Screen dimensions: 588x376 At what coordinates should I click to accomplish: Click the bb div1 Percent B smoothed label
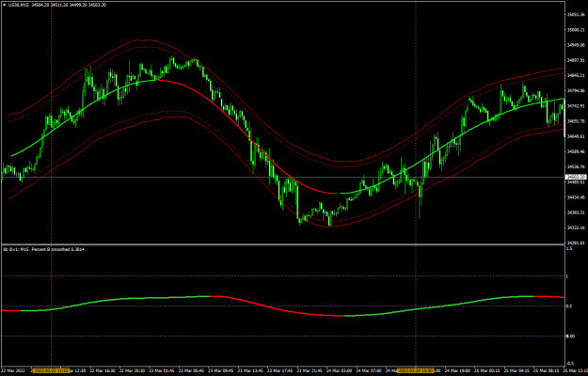click(44, 249)
